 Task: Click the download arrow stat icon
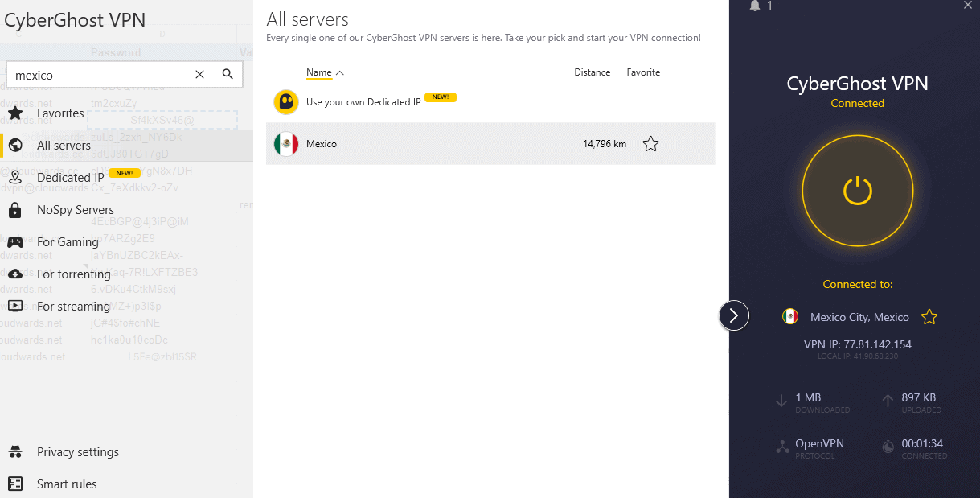[781, 401]
